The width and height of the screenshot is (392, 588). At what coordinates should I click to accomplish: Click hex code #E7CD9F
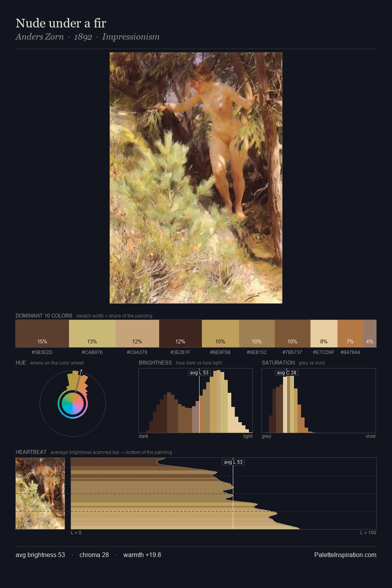324,352
